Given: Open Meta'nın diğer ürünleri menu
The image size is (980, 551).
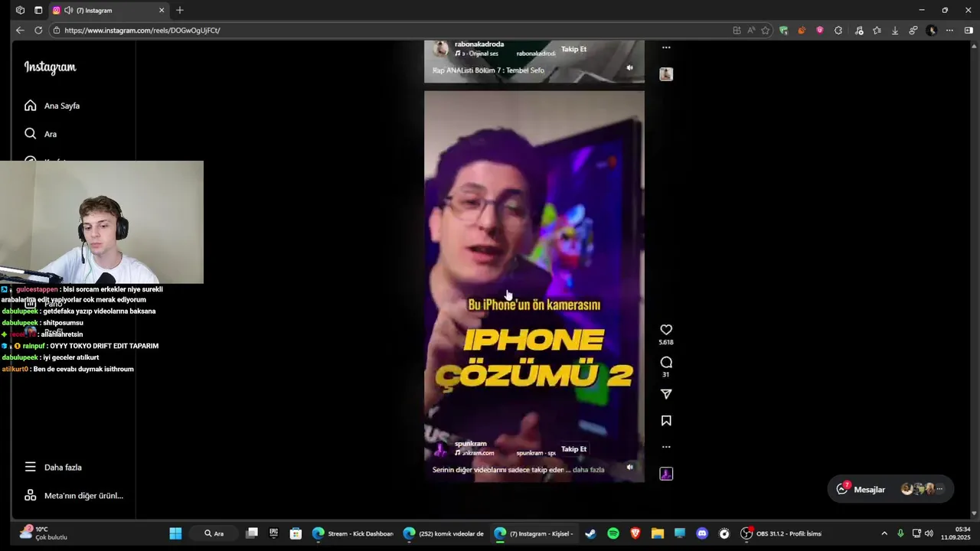Looking at the screenshot, I should (73, 496).
